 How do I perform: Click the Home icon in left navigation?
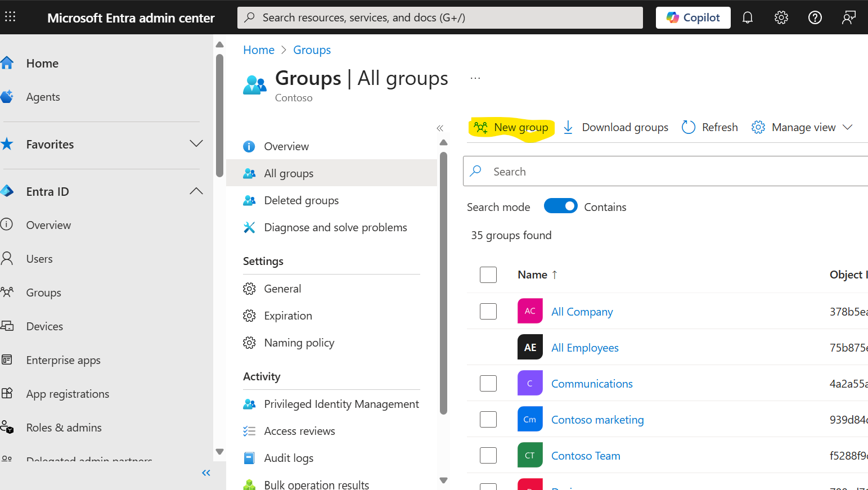coord(7,63)
